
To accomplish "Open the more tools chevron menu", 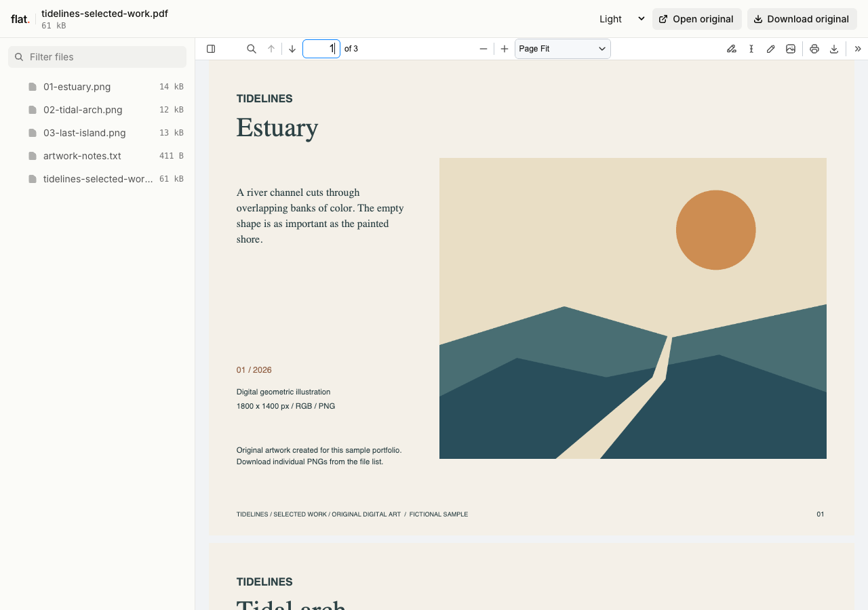I will 858,49.
